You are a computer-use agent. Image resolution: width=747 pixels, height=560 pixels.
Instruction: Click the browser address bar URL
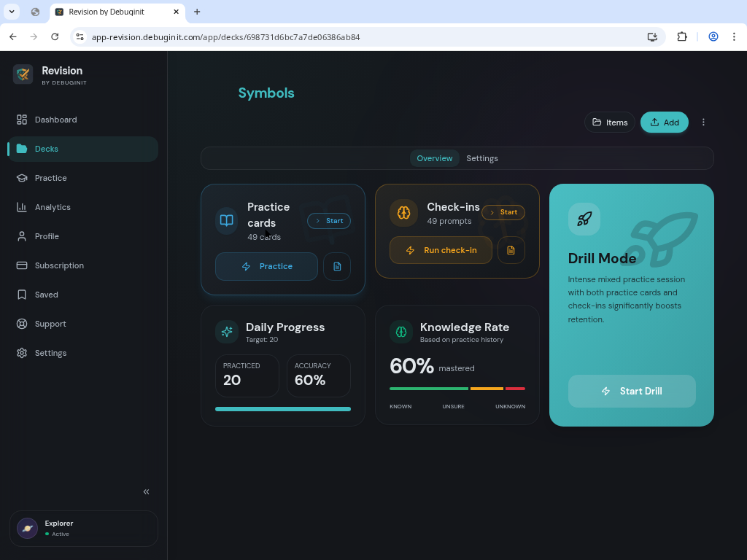[x=225, y=36]
